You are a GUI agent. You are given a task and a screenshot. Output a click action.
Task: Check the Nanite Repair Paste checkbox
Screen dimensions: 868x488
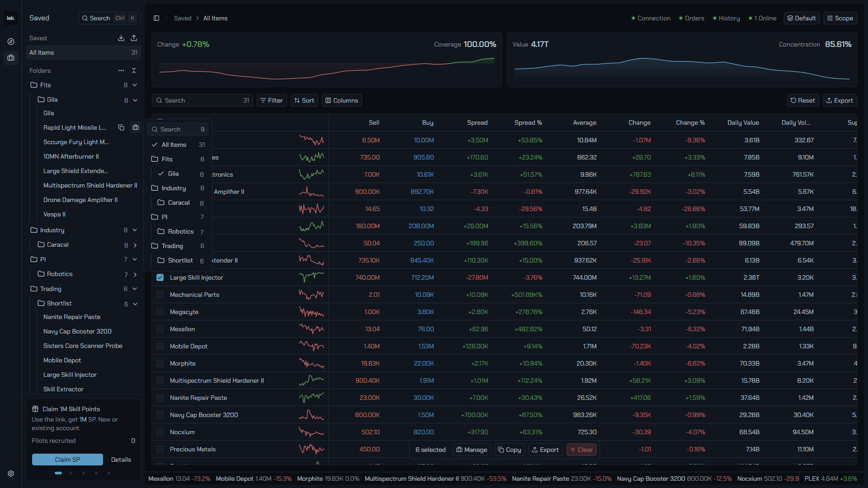point(160,398)
